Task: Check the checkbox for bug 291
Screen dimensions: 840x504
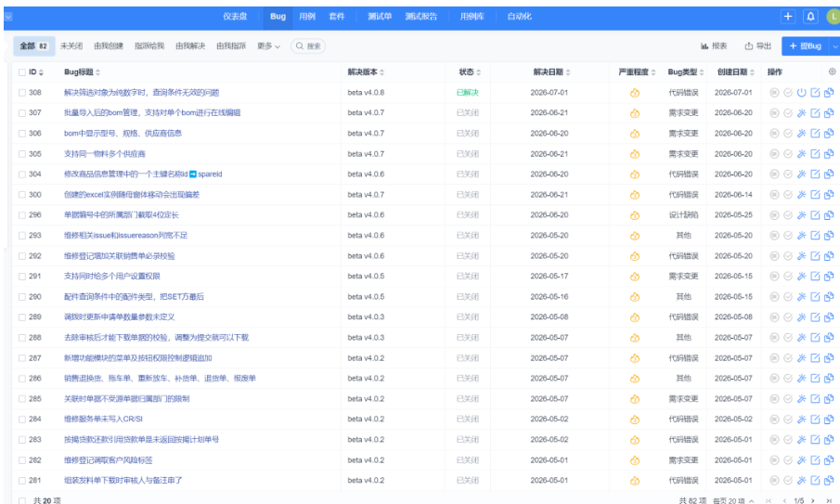Action: click(22, 277)
